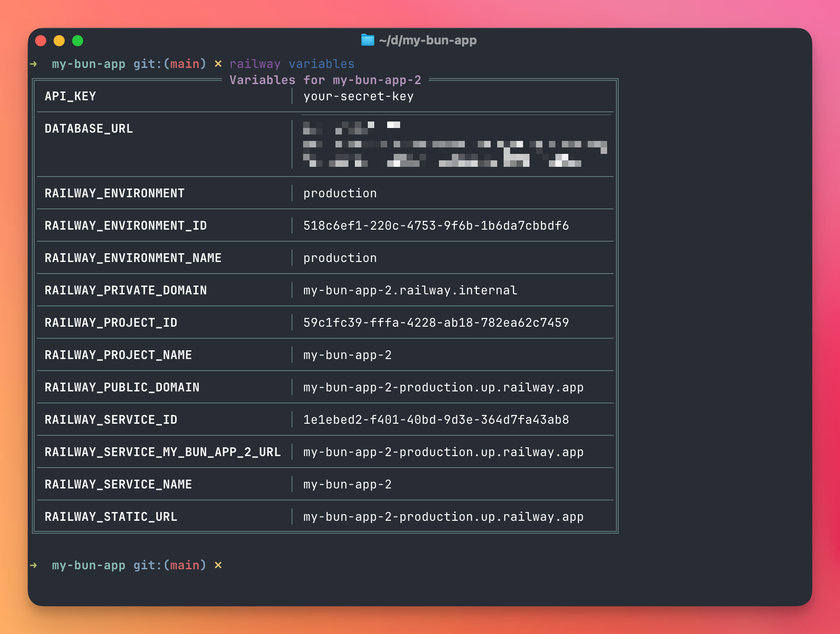
Task: Click the RAILWAY_PUBLIC_DOMAIN URL value
Action: [x=443, y=387]
